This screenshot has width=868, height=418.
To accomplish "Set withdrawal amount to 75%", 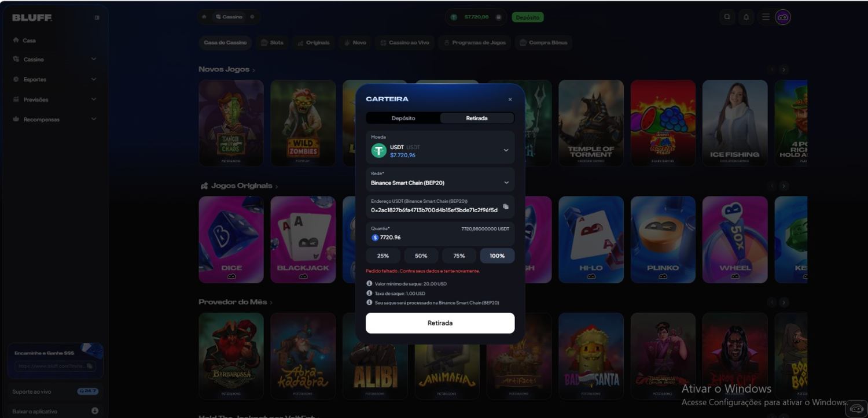I will 459,256.
